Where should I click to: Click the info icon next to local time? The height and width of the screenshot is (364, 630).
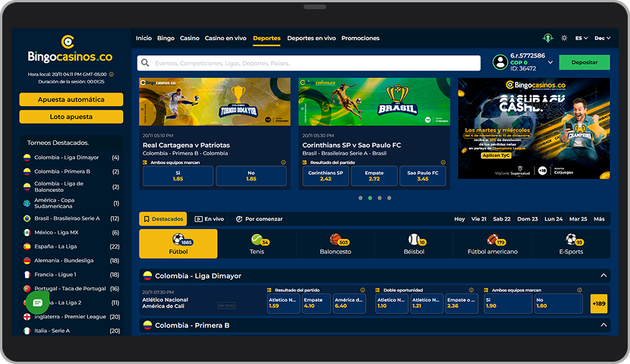coord(112,74)
